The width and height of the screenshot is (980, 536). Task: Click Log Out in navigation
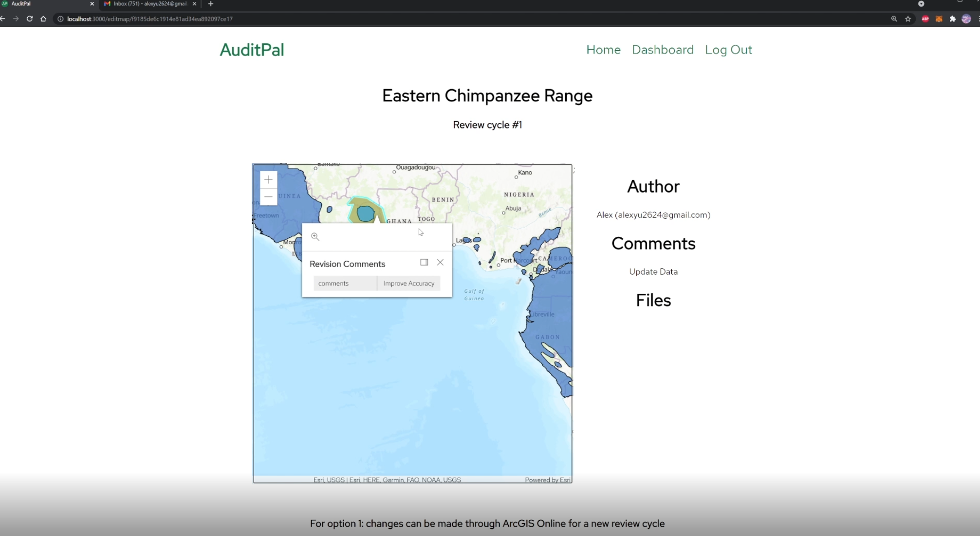pos(728,50)
